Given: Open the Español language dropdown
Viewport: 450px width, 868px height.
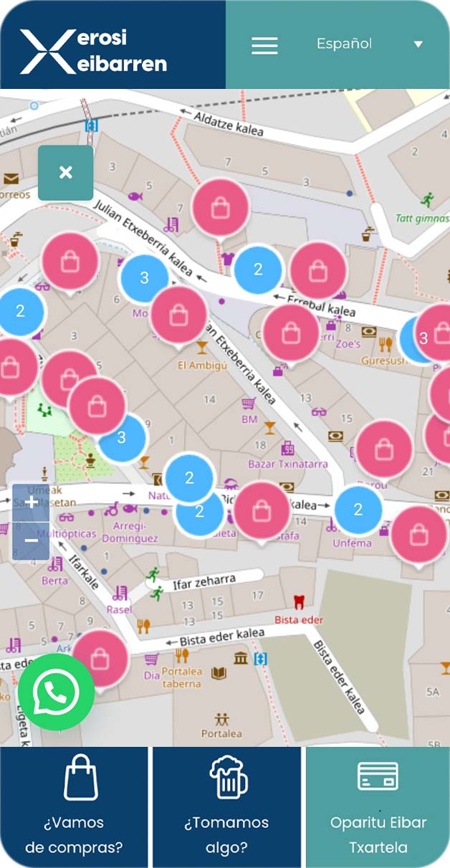Looking at the screenshot, I should coord(344,44).
